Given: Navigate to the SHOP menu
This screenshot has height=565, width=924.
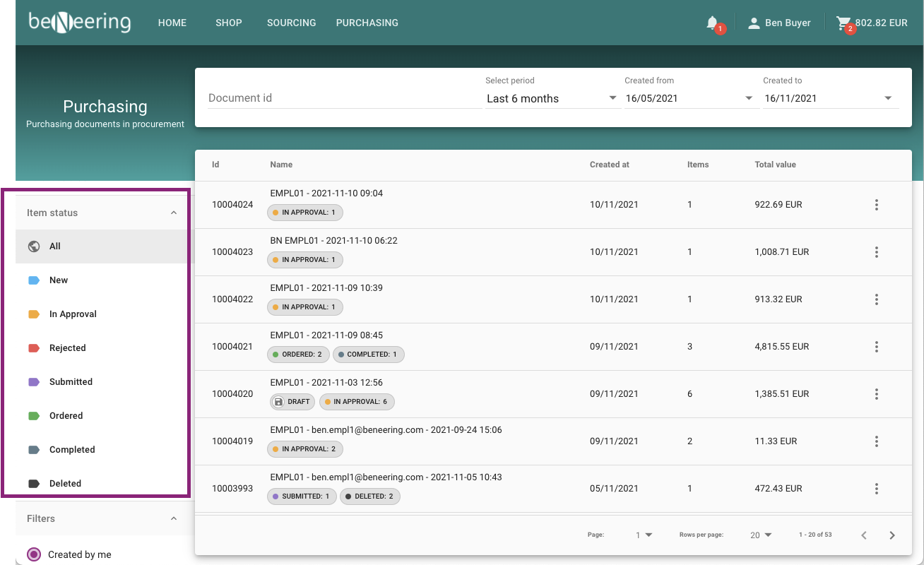Looking at the screenshot, I should (x=228, y=23).
